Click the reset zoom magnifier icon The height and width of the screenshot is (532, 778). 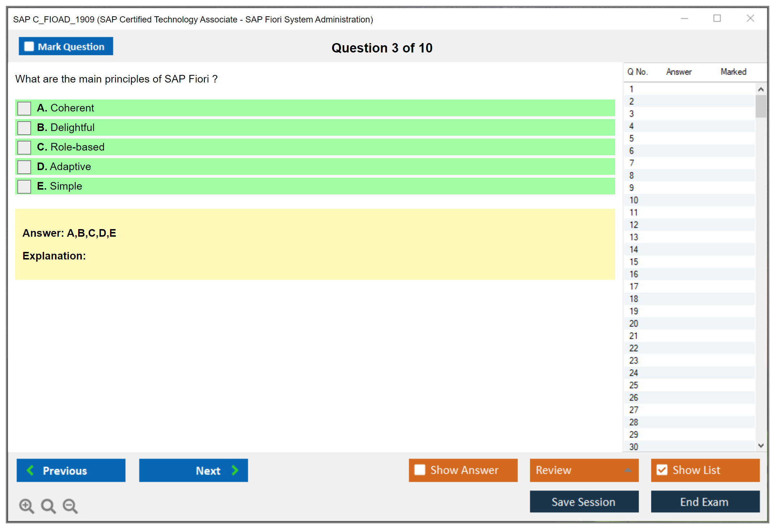coord(48,506)
